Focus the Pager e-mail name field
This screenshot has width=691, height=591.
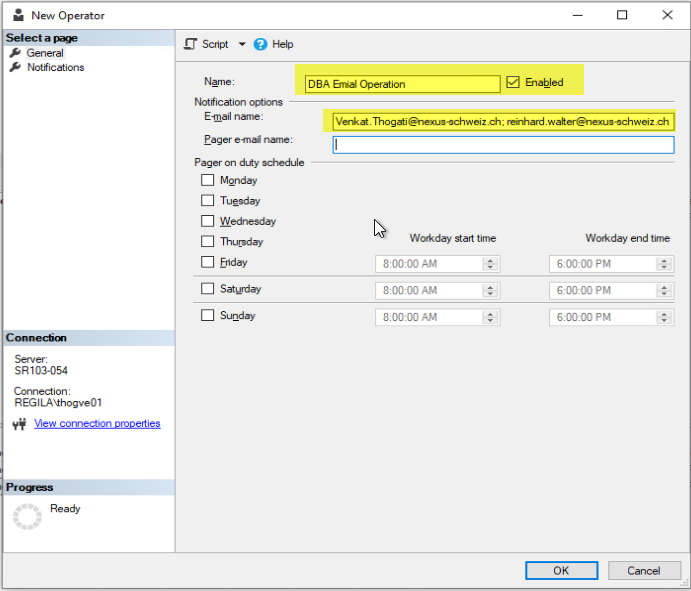point(503,144)
